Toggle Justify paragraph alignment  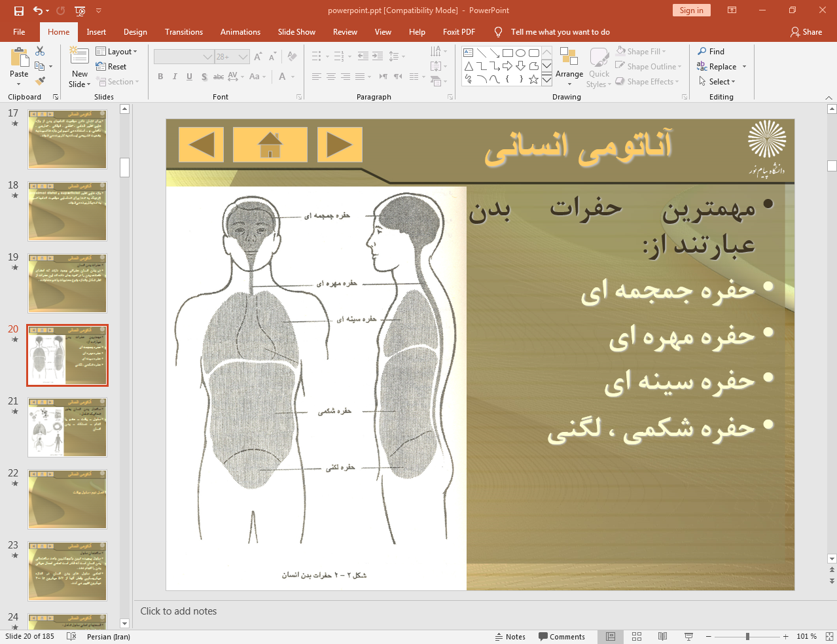360,77
